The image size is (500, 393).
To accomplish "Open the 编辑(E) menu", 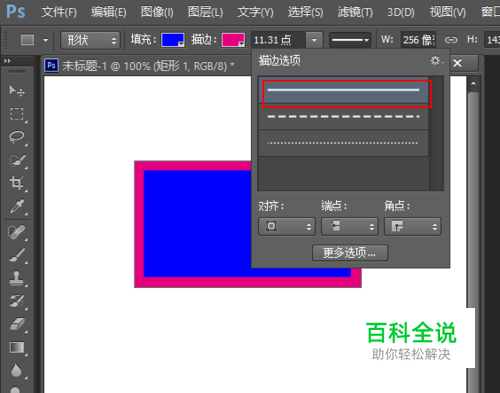I will (109, 12).
